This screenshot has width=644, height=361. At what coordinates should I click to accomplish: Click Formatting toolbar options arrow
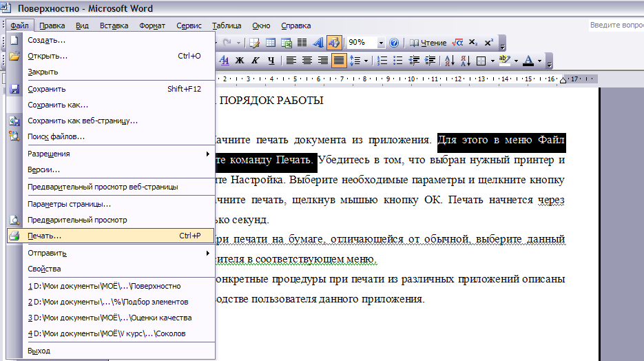coord(549,61)
